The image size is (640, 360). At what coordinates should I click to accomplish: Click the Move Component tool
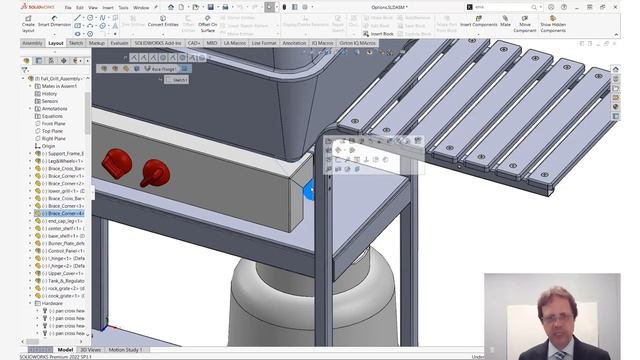point(524,24)
